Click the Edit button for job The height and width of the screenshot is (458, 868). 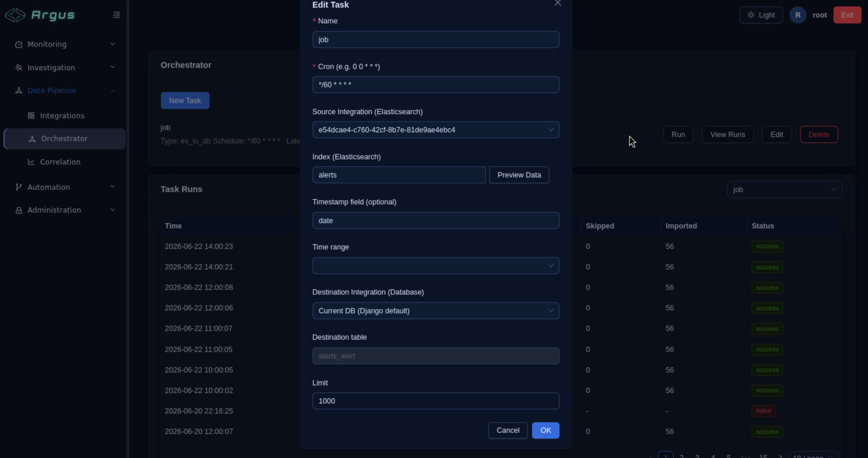(x=777, y=135)
